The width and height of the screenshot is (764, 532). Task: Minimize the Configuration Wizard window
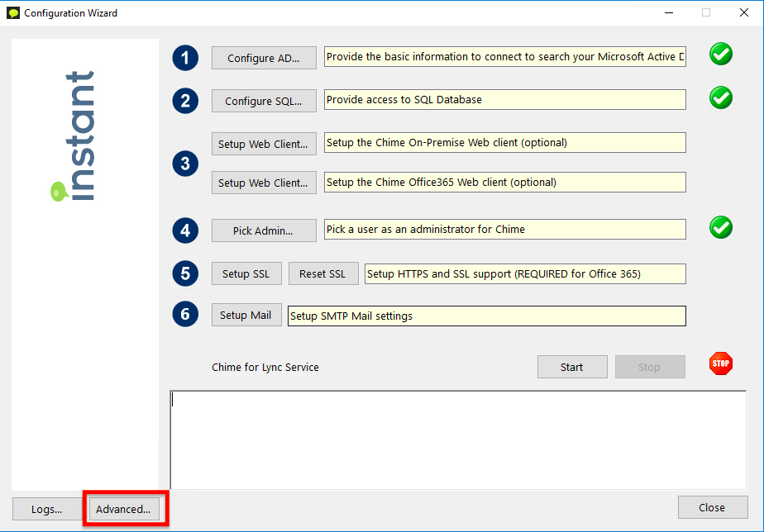tap(669, 12)
